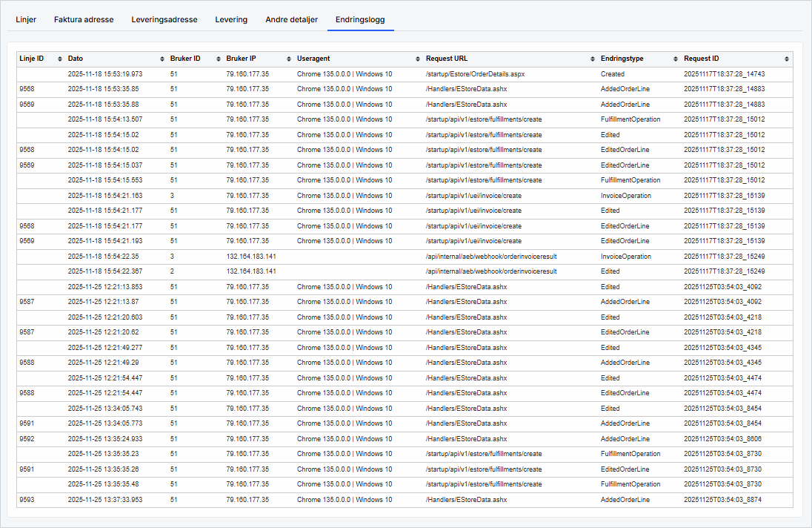Switch to the Faktura adresse tab

[x=84, y=19]
